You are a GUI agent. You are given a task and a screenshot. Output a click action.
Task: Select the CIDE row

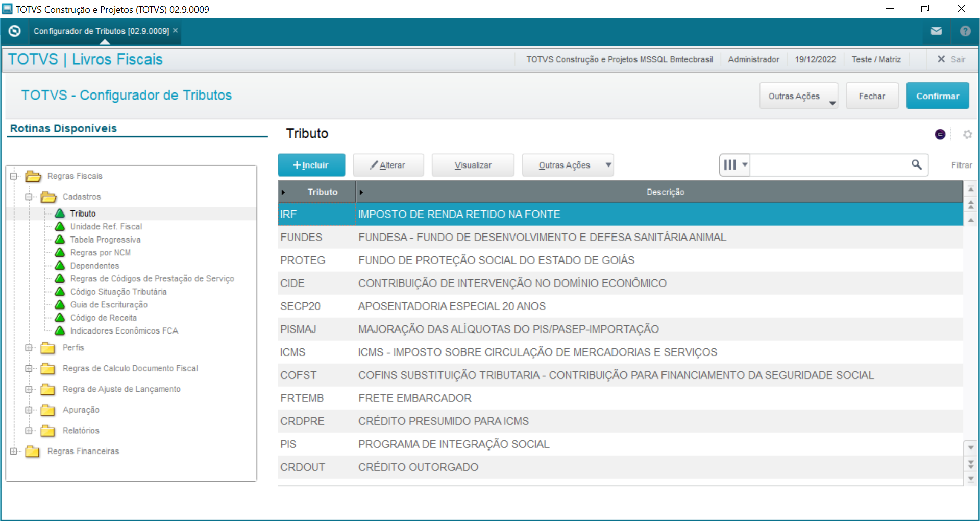coord(620,283)
